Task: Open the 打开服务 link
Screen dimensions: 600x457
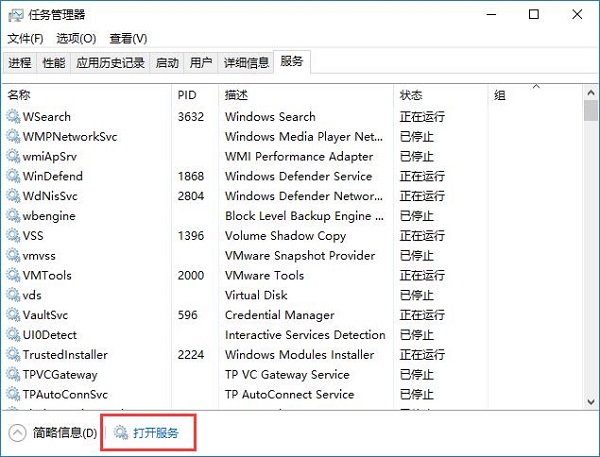Action: click(x=156, y=433)
